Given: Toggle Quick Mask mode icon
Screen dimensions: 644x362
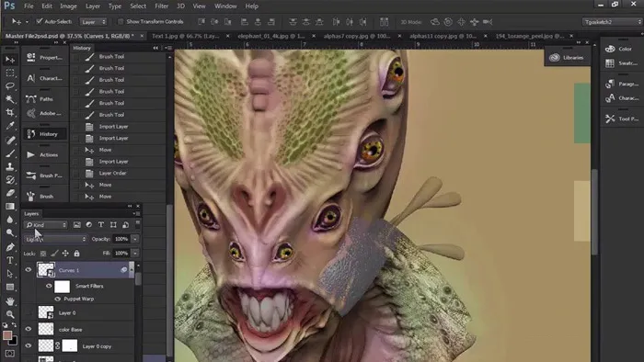Looking at the screenshot, I should [10, 354].
